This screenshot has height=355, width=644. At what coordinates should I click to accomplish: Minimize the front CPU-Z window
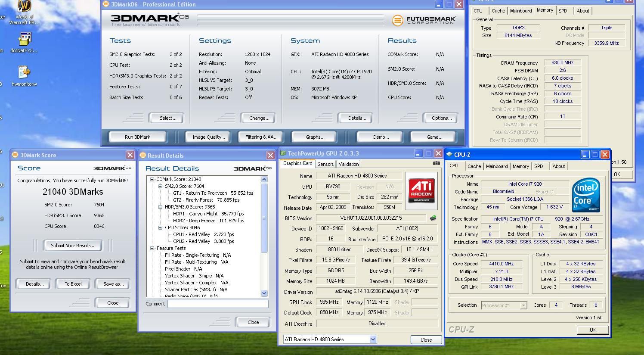(x=585, y=154)
